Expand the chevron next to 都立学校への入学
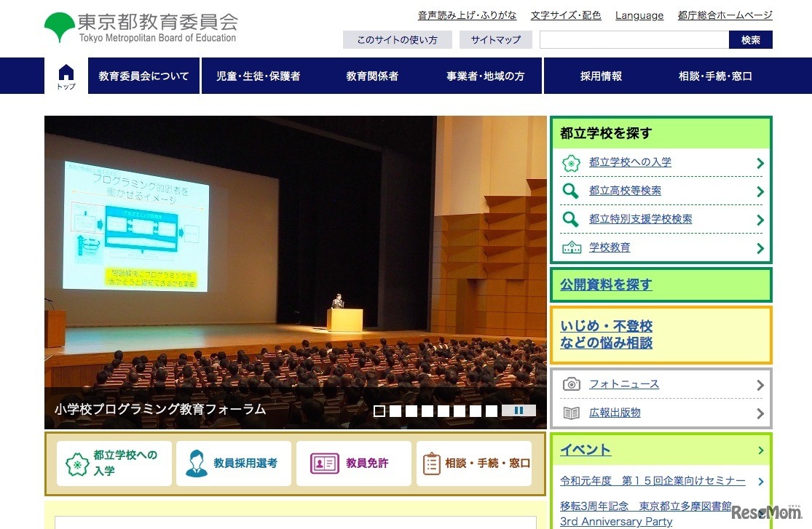 pyautogui.click(x=760, y=162)
